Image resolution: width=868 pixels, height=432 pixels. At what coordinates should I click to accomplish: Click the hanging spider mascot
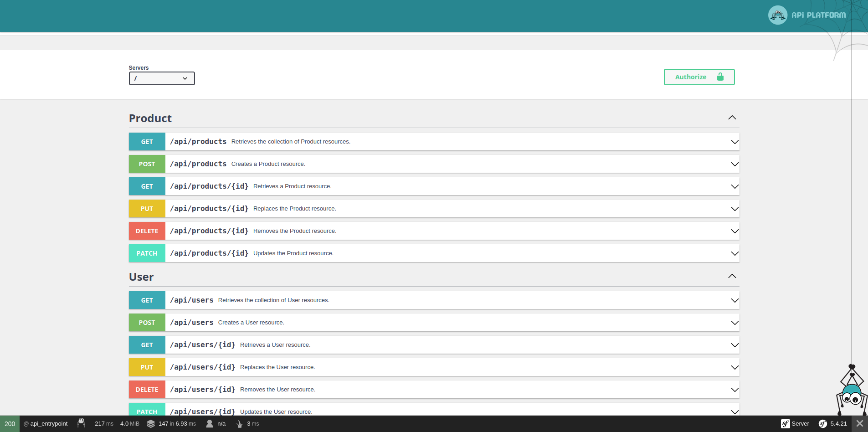(x=852, y=390)
